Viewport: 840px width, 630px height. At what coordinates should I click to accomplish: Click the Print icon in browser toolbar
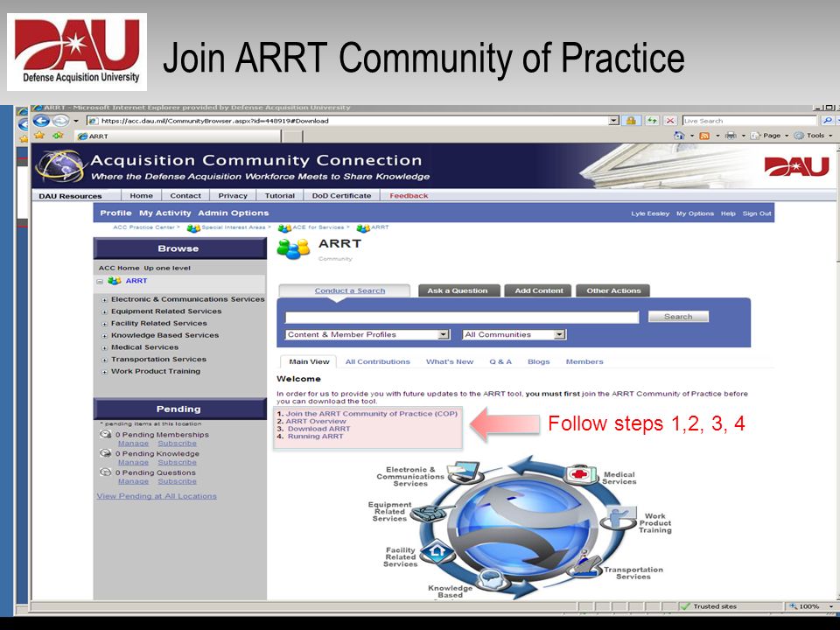[x=730, y=136]
